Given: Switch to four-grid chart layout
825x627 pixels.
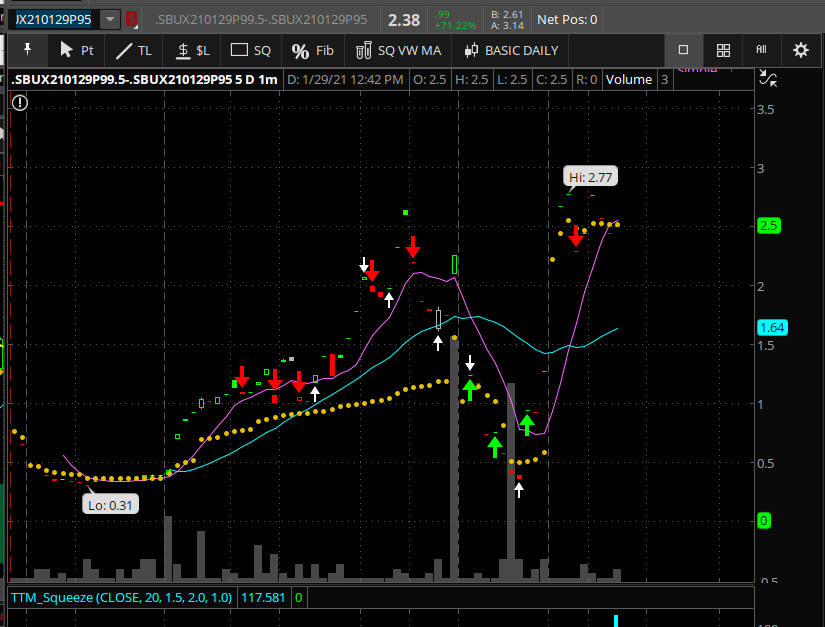Looking at the screenshot, I should click(723, 50).
